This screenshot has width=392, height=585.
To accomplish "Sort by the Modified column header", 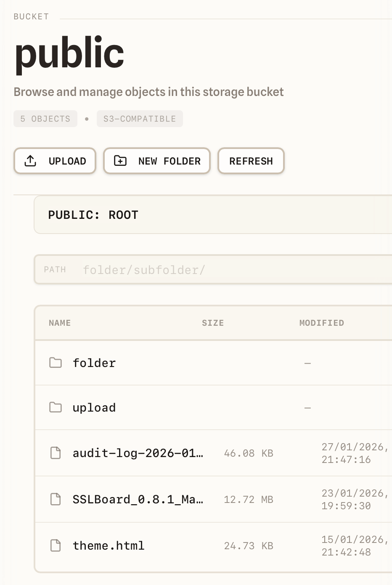I will [322, 323].
